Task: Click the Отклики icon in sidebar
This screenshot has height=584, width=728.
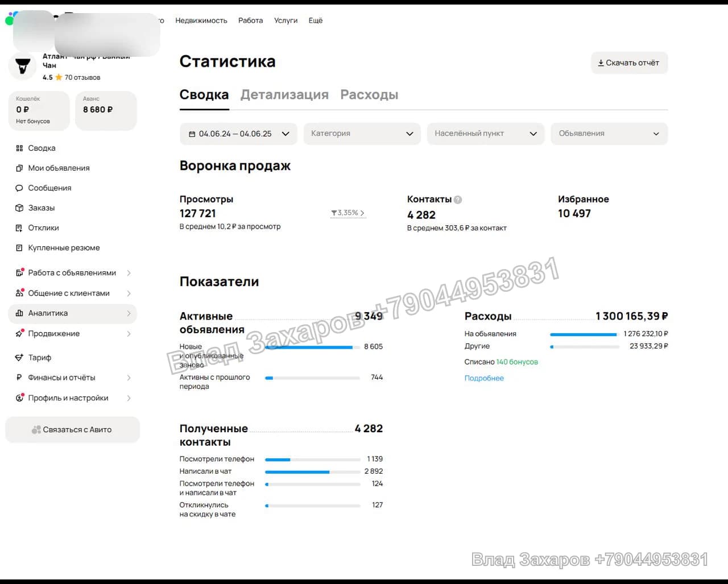Action: click(x=19, y=228)
